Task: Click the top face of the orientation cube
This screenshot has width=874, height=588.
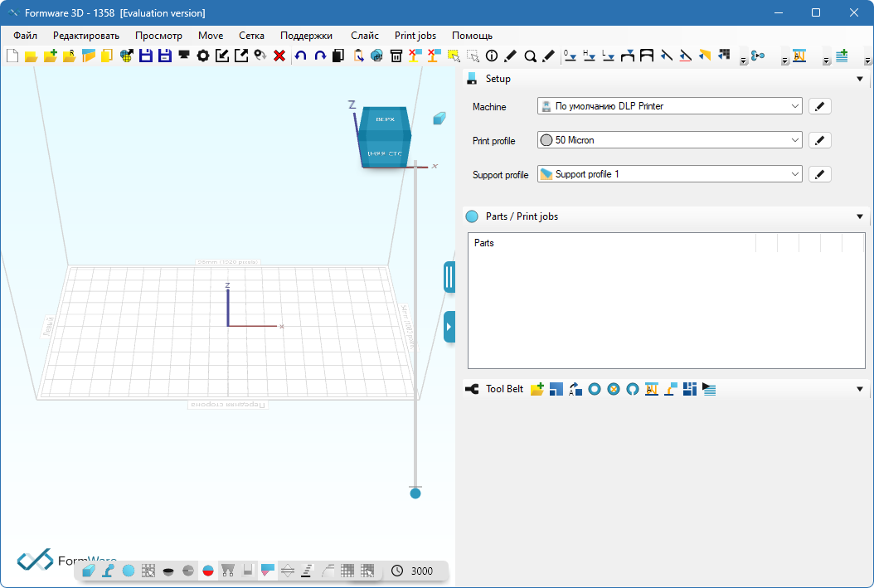Action: pos(385,119)
